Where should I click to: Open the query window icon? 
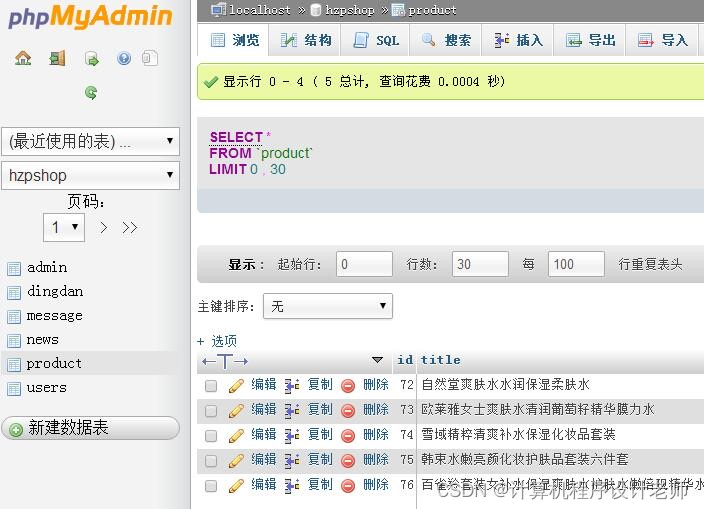[91, 58]
